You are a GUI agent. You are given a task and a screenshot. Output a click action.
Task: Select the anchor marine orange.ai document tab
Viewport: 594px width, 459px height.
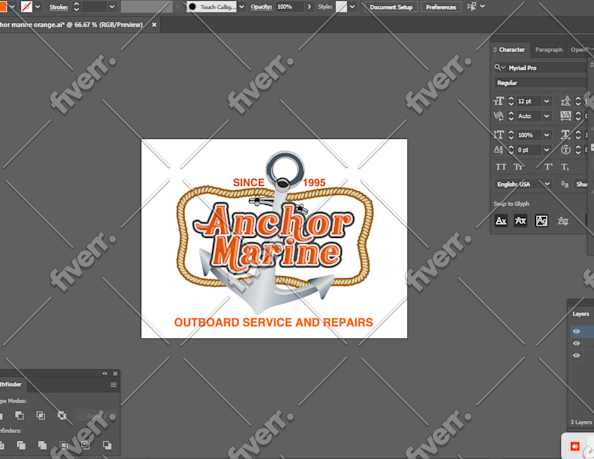click(71, 25)
